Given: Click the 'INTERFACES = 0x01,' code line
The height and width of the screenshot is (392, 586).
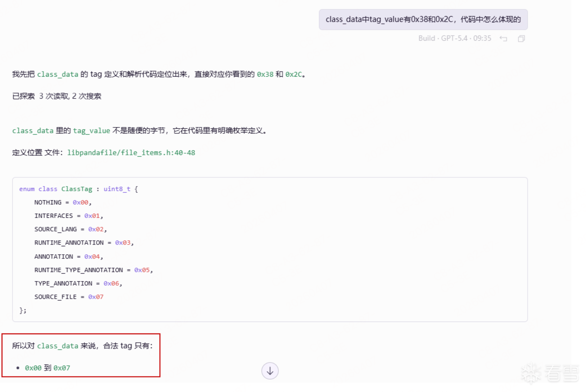Looking at the screenshot, I should [x=69, y=216].
